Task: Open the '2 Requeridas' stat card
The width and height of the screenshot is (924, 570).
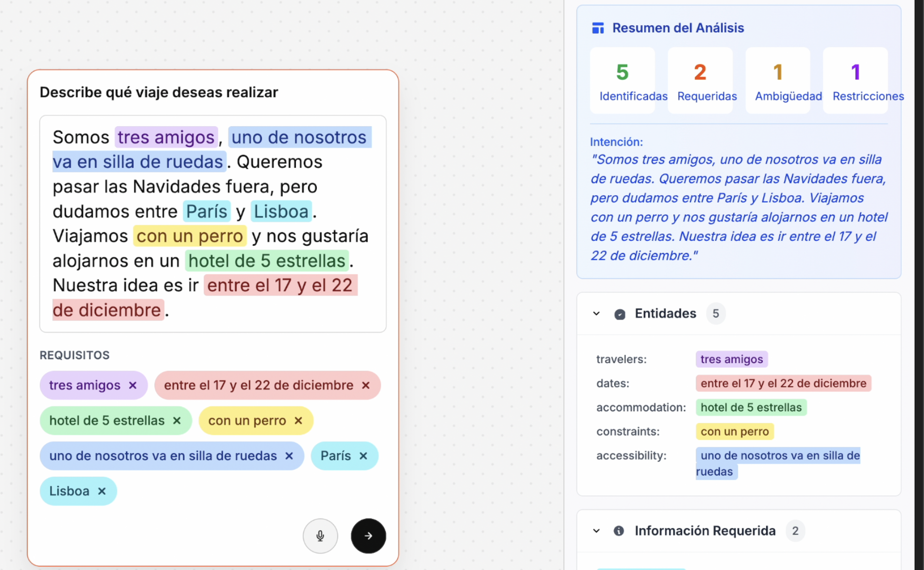Action: pos(701,80)
